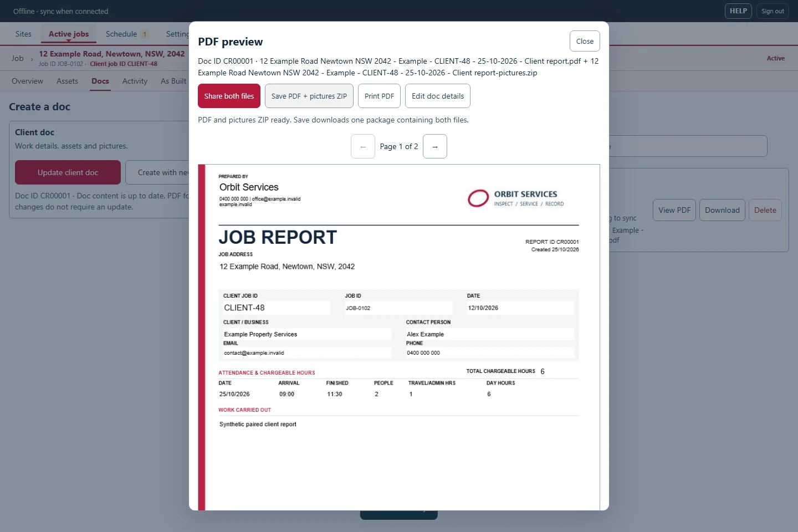The width and height of the screenshot is (798, 532).
Task: Click the Active job status badge
Action: tap(776, 58)
